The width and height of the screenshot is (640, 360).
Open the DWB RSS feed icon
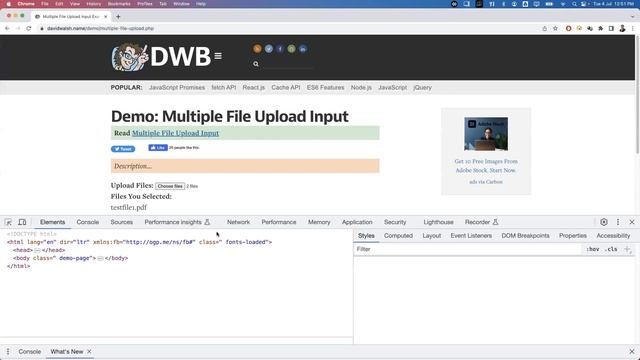point(257,49)
